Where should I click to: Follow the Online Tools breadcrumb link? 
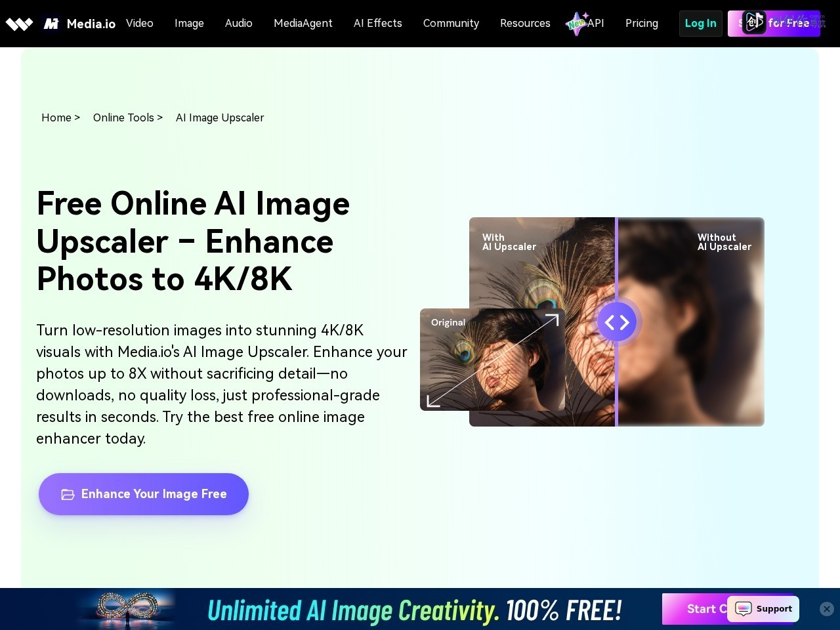pyautogui.click(x=123, y=117)
